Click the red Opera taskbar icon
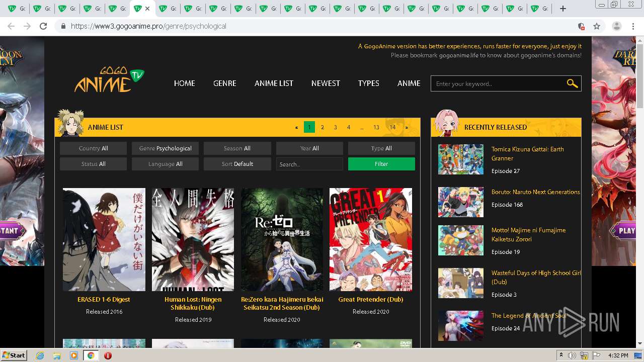Screen dimensions: 644x362 click(108, 355)
